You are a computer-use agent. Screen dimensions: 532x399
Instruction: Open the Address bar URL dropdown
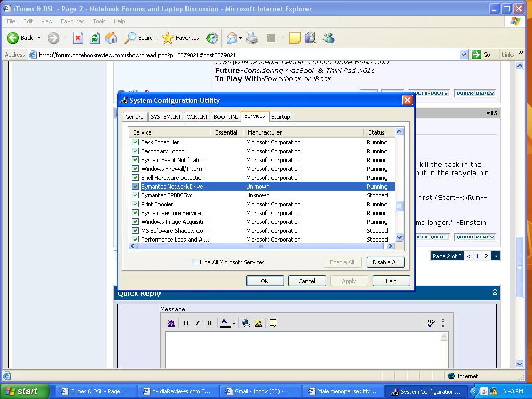coord(463,54)
